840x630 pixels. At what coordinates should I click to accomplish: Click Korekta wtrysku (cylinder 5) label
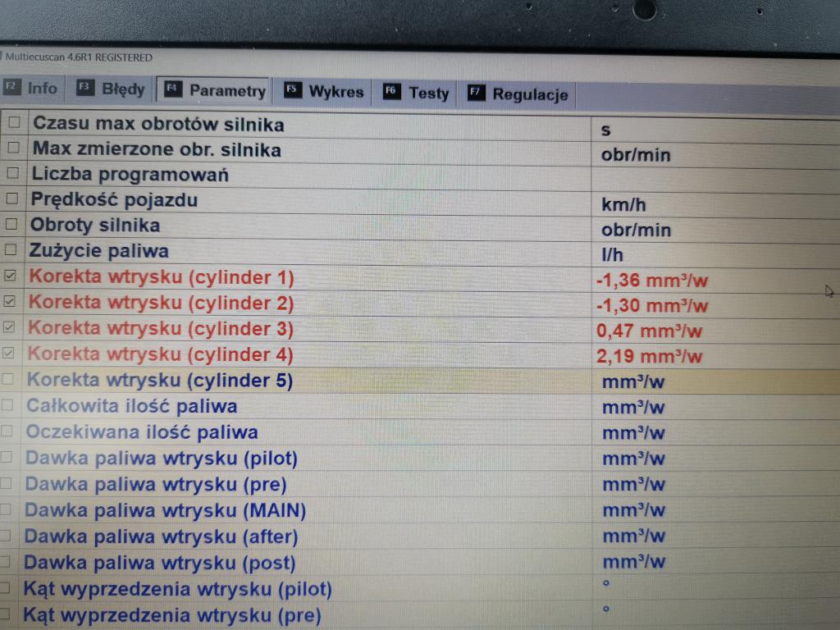159,381
